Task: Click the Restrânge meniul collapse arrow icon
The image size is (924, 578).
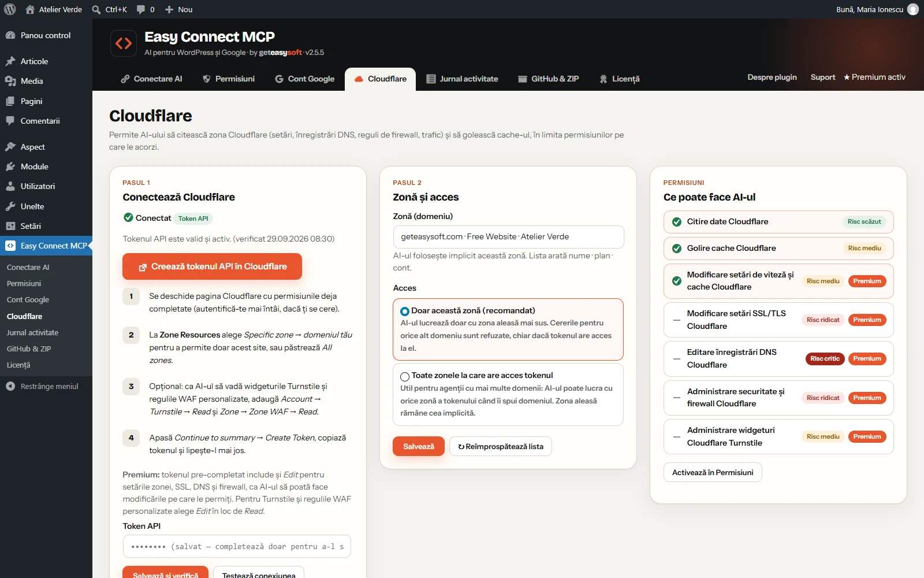Action: coord(10,386)
